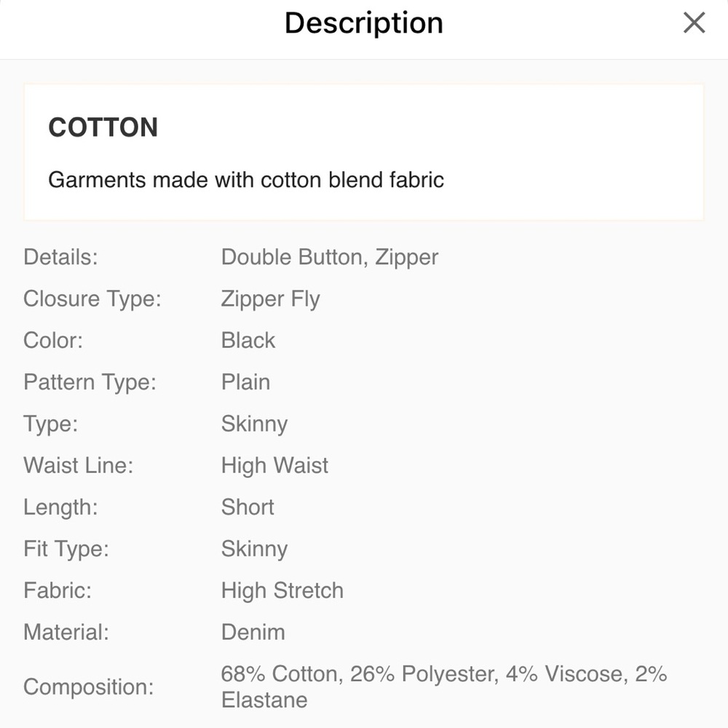Select the Short length value
The width and height of the screenshot is (728, 728).
[x=248, y=507]
